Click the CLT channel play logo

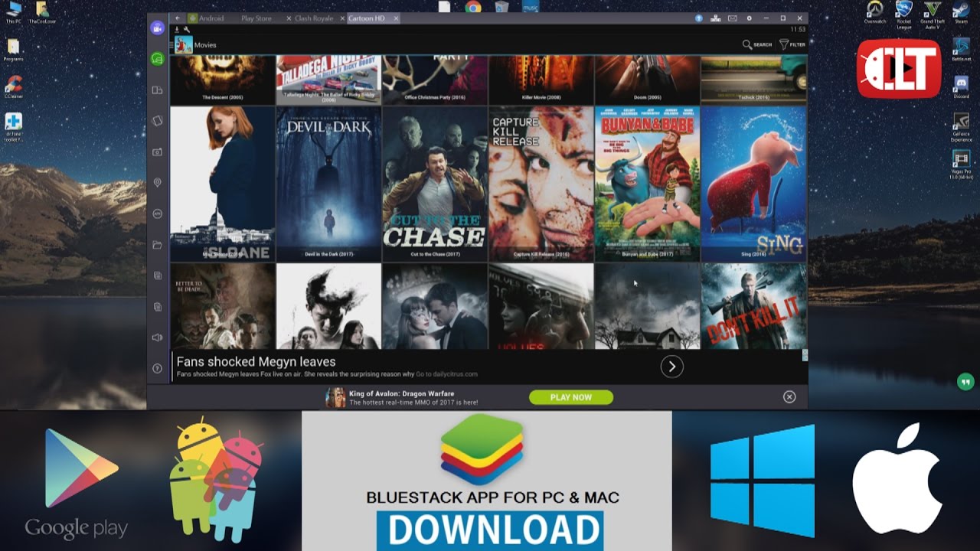(899, 69)
